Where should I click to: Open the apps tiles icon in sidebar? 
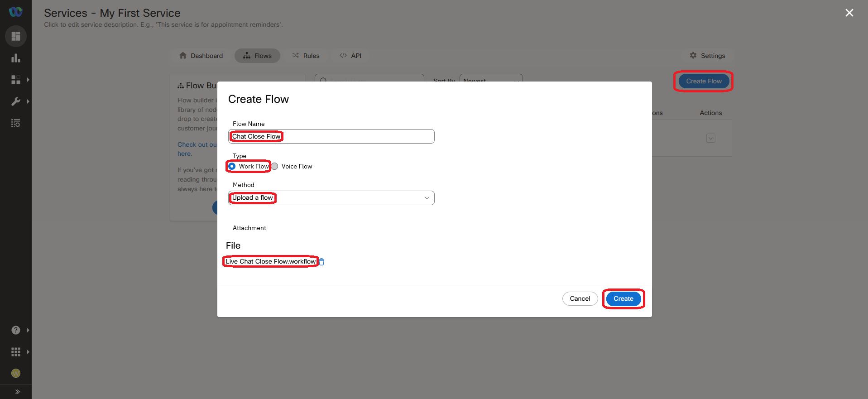pos(16,80)
